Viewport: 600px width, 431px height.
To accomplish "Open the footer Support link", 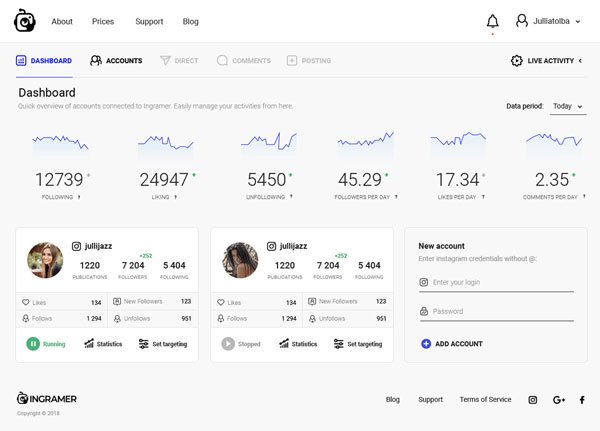I will point(430,400).
